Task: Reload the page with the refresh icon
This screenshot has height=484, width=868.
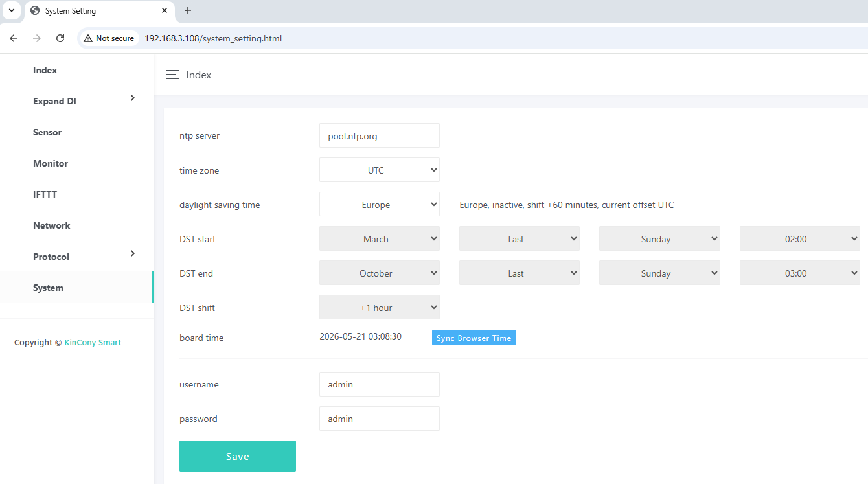Action: (60, 38)
